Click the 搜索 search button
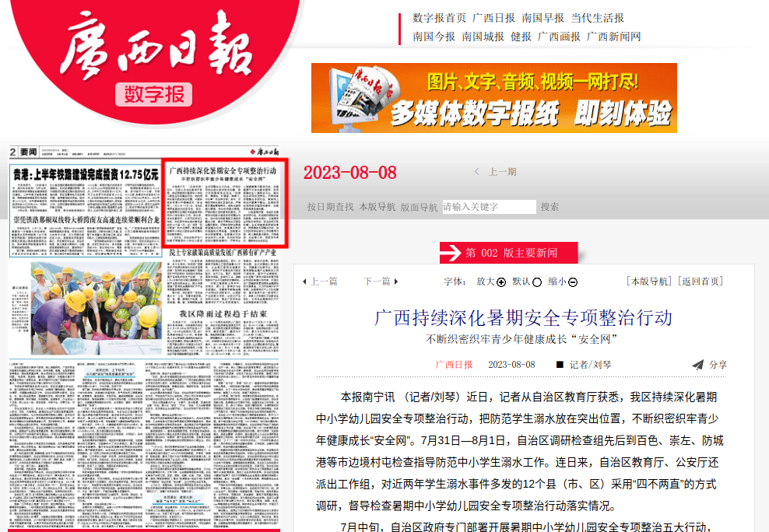769x532 pixels. click(x=550, y=207)
